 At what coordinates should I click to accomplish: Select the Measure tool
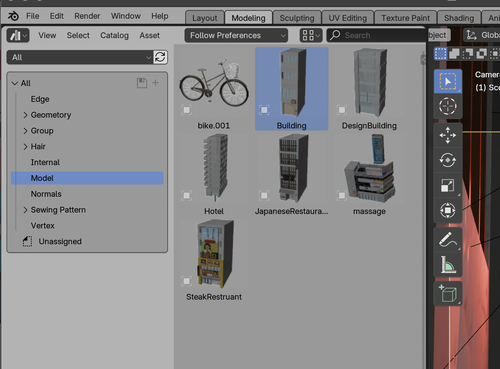point(448,265)
